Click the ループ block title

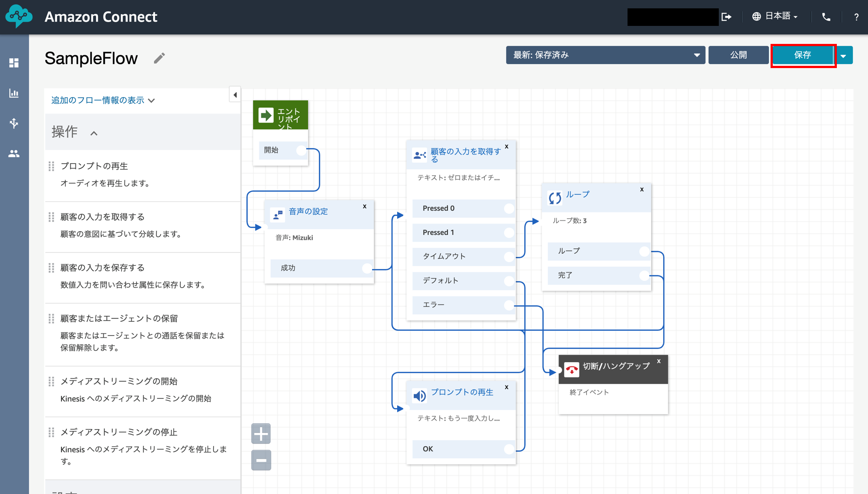click(x=577, y=195)
